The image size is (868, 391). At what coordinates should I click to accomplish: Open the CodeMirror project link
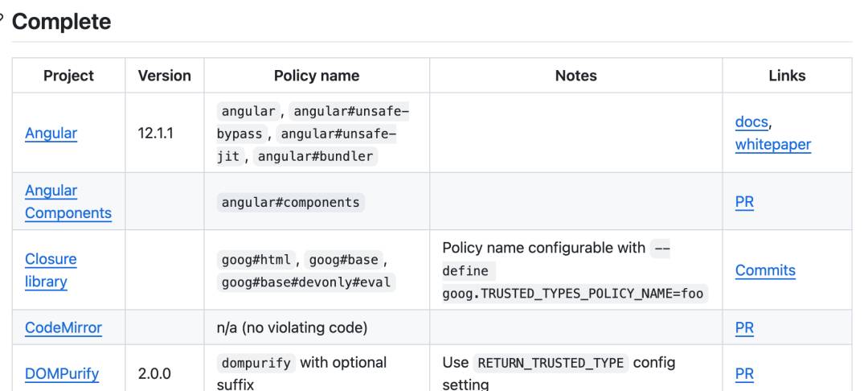(63, 327)
